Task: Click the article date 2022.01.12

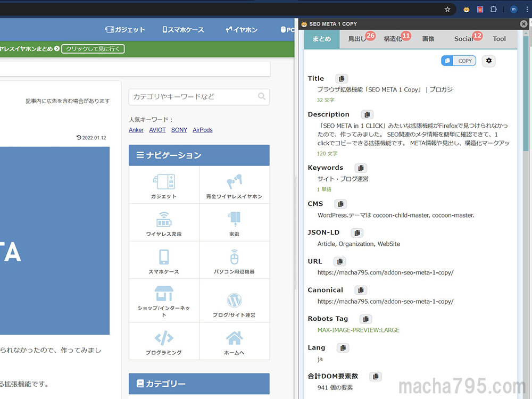Action: (92, 138)
